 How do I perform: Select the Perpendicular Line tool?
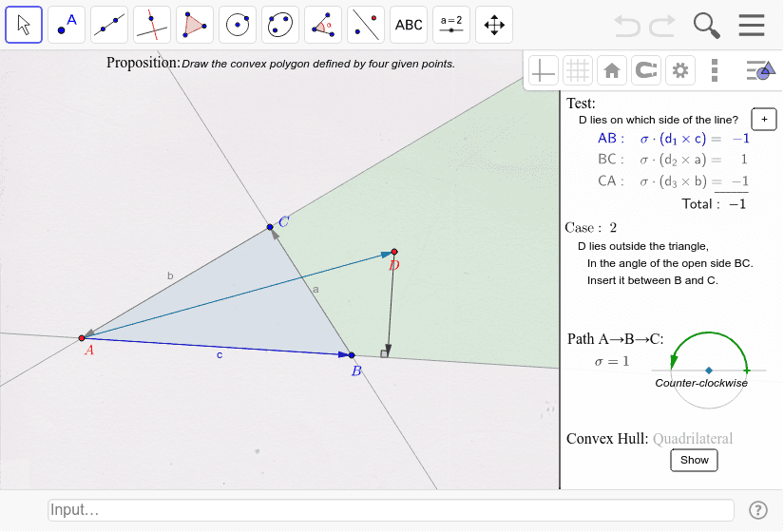pos(152,25)
